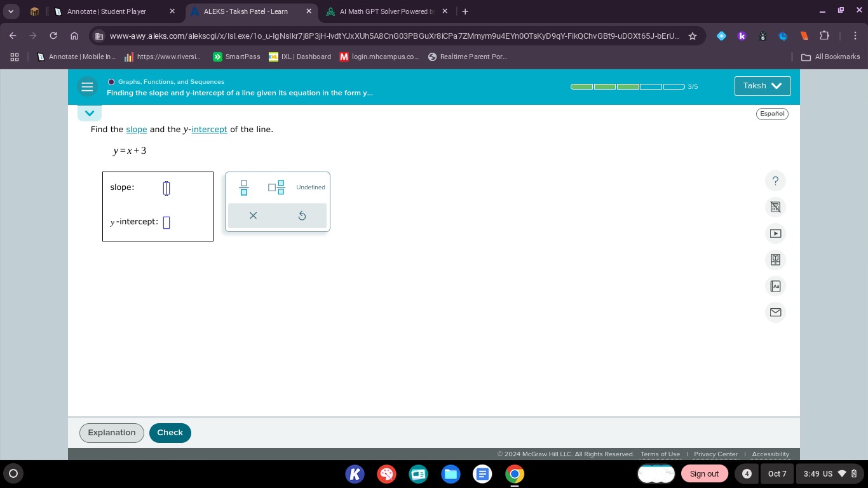Open the Annotate Mobile bookmark
The width and height of the screenshot is (868, 488).
[76, 57]
